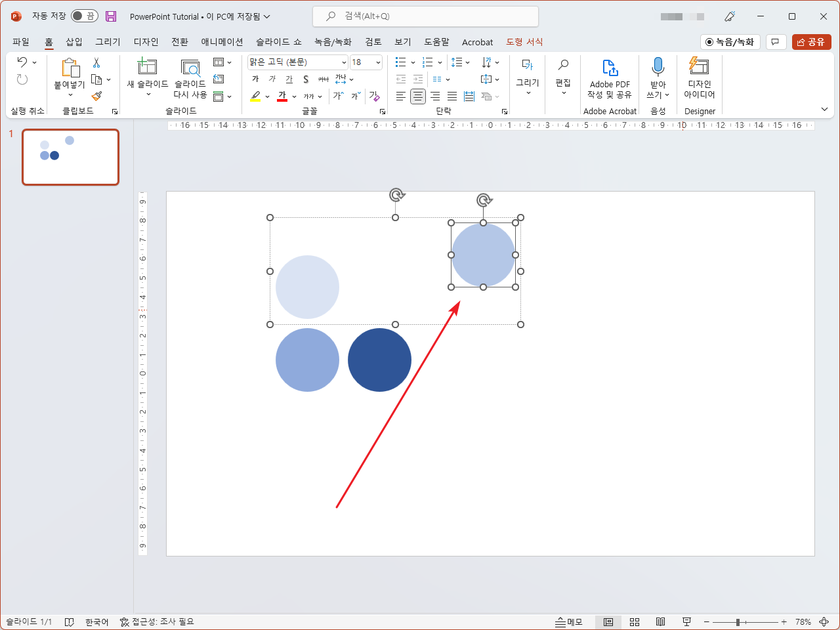Apply italic with the slanted 가 icon
Viewport: 840px width, 630px height.
coord(272,79)
